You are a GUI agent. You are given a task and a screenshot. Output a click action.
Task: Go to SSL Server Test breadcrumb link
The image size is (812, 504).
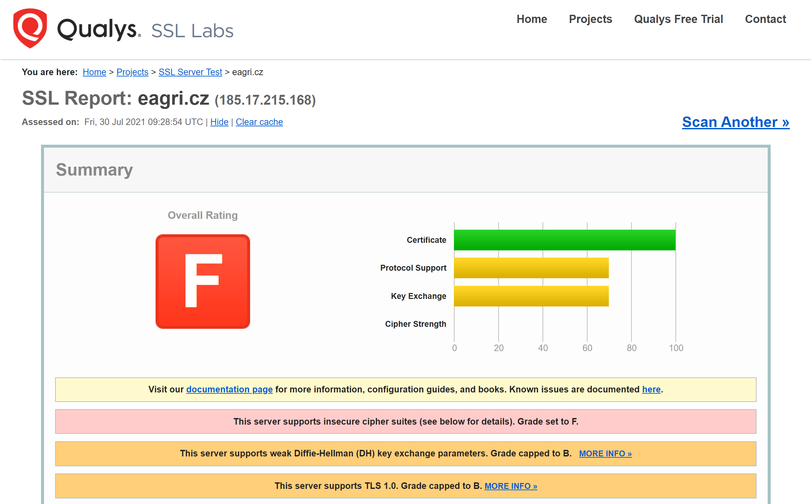pos(190,72)
